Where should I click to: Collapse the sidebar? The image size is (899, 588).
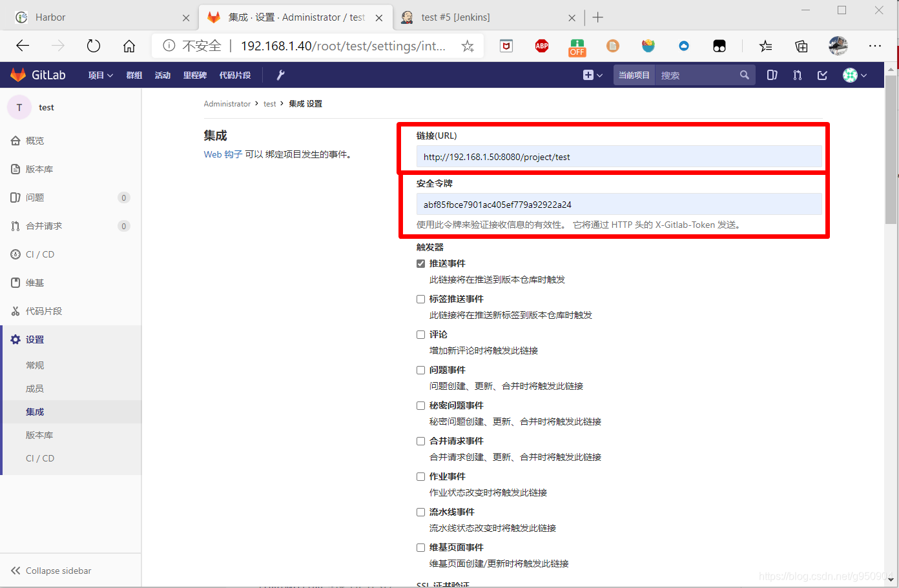click(50, 571)
